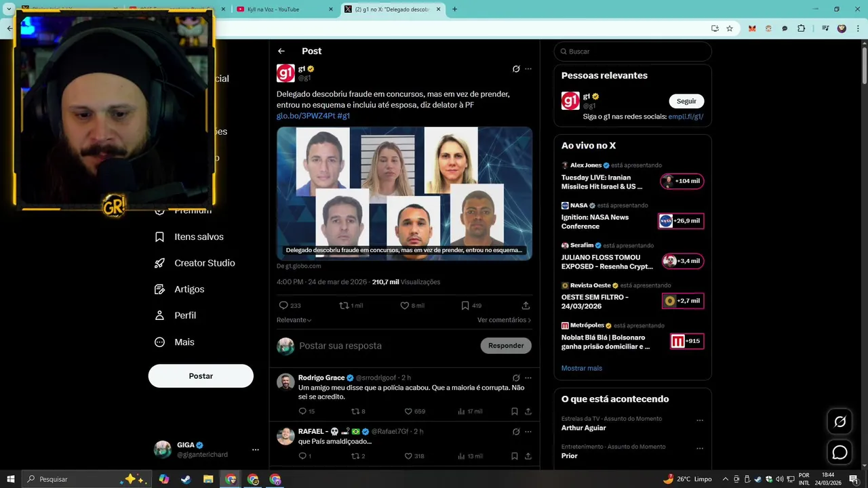
Task: Open the Mais menu in sidebar
Action: click(x=175, y=342)
